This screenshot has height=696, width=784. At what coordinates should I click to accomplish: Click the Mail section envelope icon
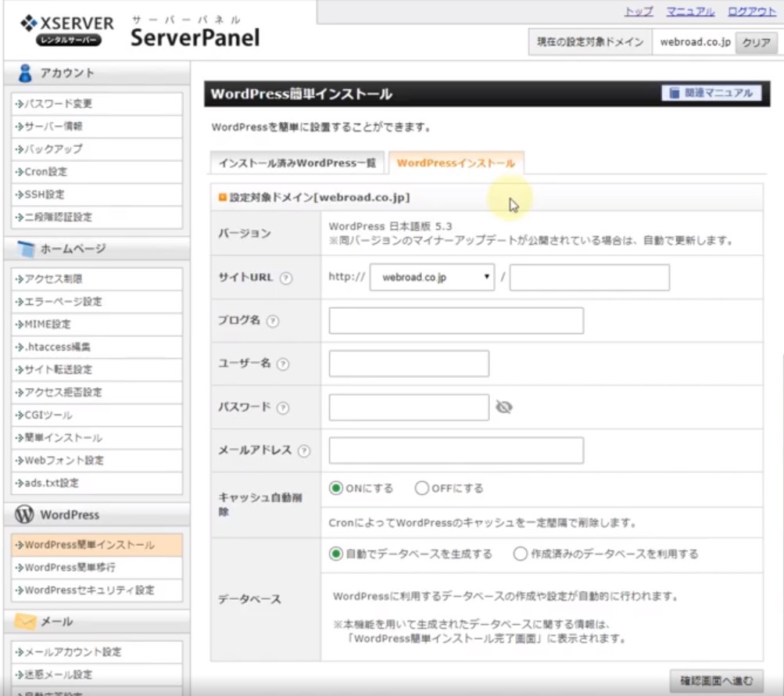pos(25,622)
